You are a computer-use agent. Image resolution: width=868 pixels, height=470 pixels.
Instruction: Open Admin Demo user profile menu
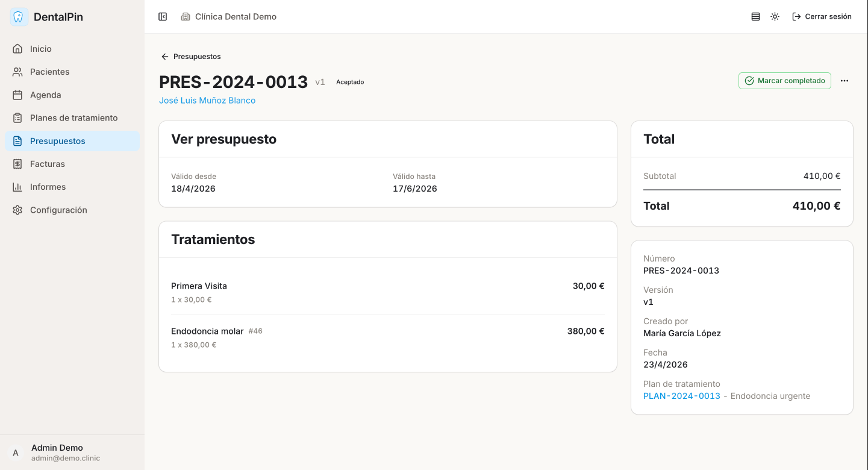pos(57,453)
